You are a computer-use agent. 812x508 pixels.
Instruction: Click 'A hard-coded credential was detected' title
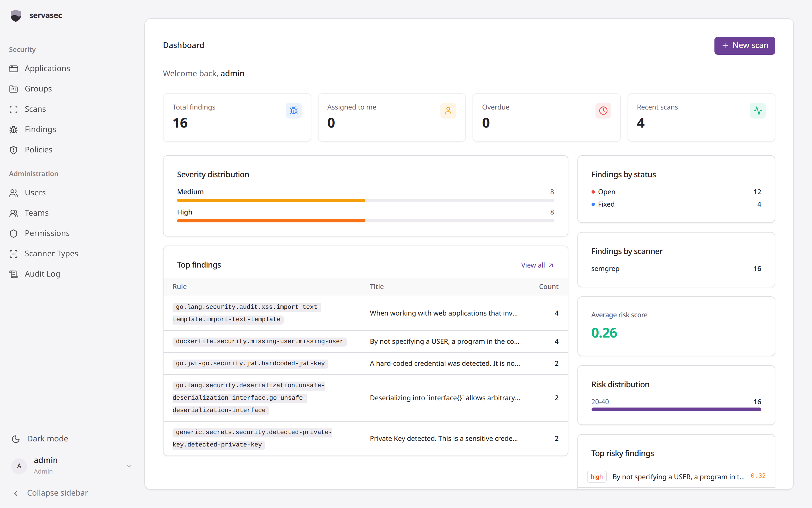tap(445, 364)
